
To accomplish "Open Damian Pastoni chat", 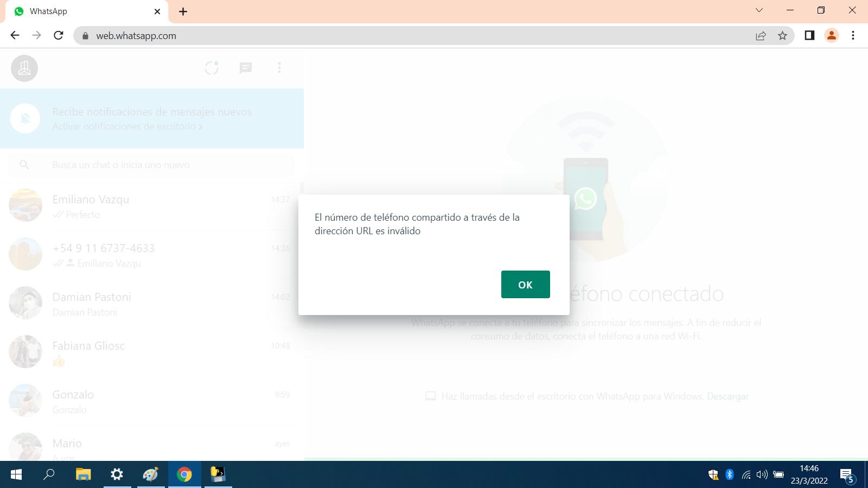I will [152, 303].
